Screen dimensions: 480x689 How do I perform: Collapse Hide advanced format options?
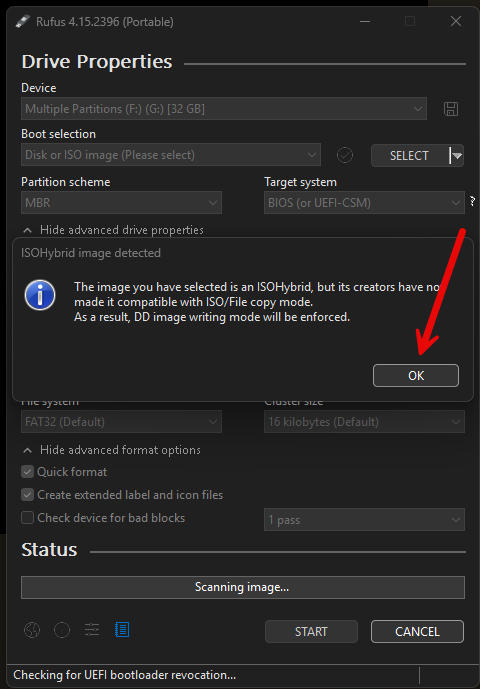[112, 450]
